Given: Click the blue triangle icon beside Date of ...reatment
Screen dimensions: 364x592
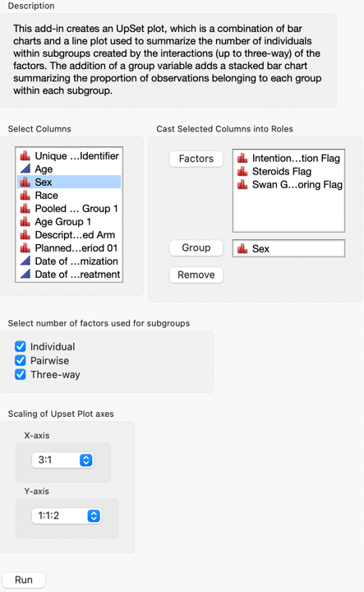Looking at the screenshot, I should 25,274.
